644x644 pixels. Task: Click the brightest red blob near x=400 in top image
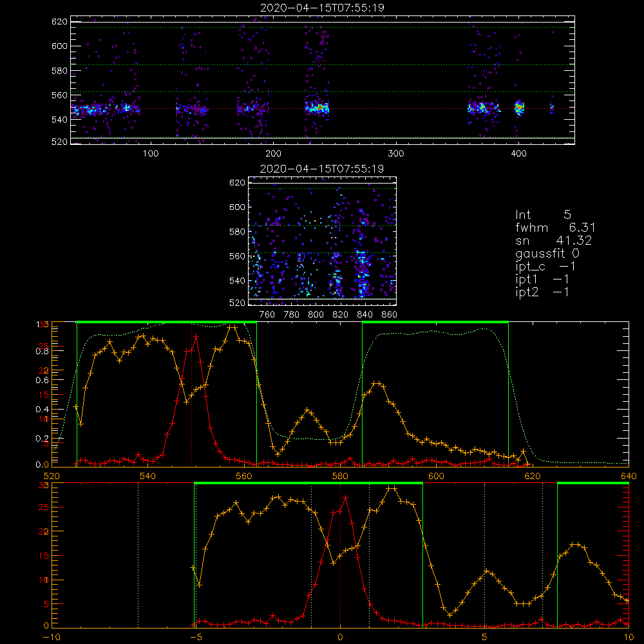tap(520, 108)
